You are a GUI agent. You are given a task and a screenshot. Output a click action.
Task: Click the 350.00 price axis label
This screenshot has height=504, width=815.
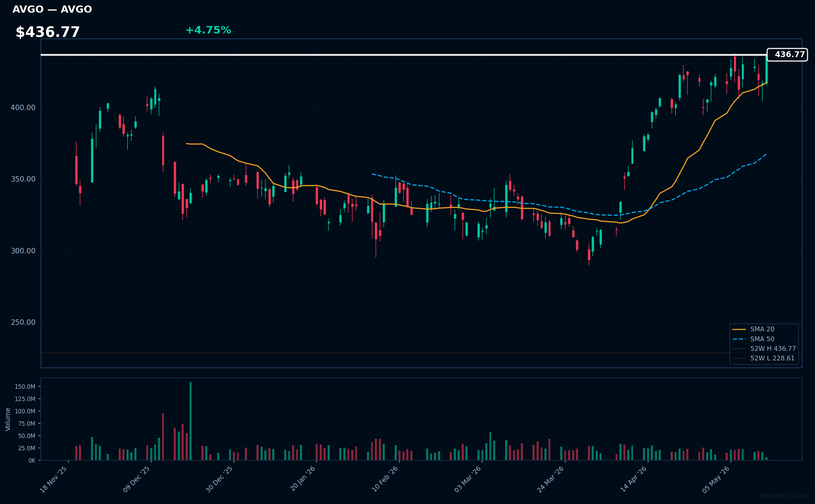[23, 179]
